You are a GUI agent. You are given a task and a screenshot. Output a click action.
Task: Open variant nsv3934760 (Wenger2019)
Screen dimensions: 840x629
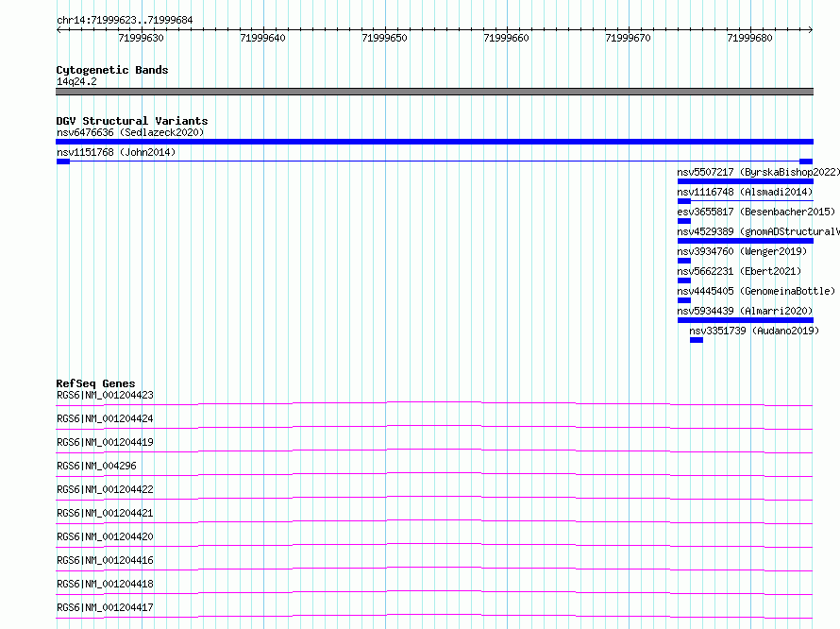pyautogui.click(x=742, y=251)
